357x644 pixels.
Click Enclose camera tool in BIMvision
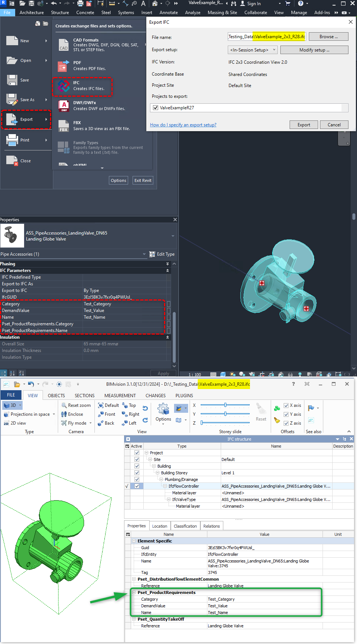(x=72, y=414)
